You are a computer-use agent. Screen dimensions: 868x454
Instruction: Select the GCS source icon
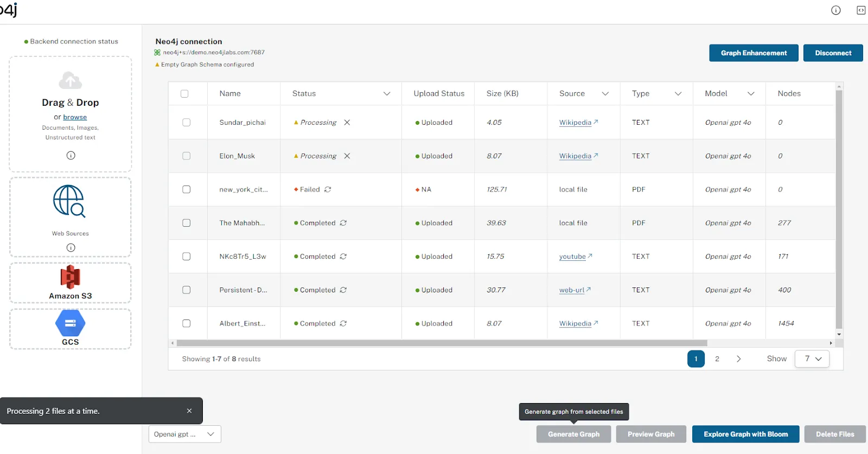click(70, 323)
